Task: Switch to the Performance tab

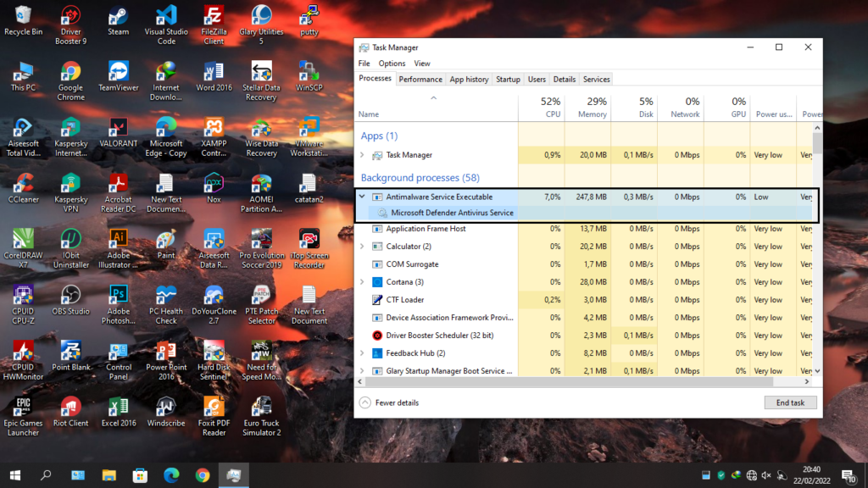Action: [420, 79]
